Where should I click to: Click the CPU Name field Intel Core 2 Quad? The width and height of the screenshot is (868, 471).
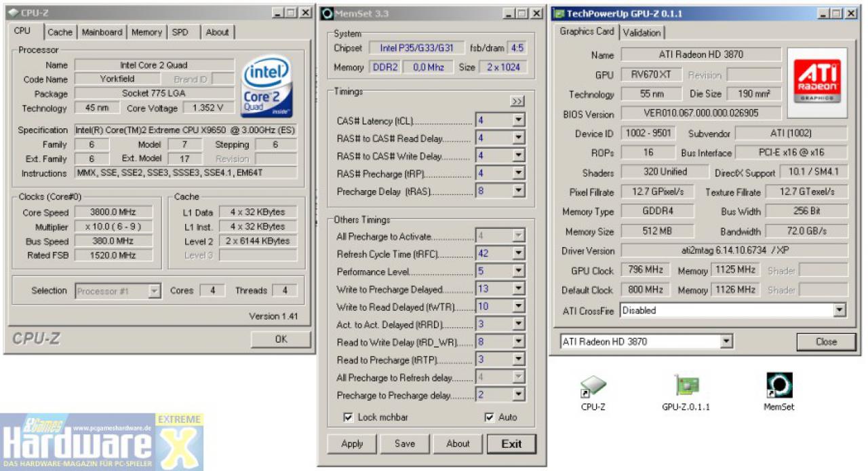tap(154, 65)
